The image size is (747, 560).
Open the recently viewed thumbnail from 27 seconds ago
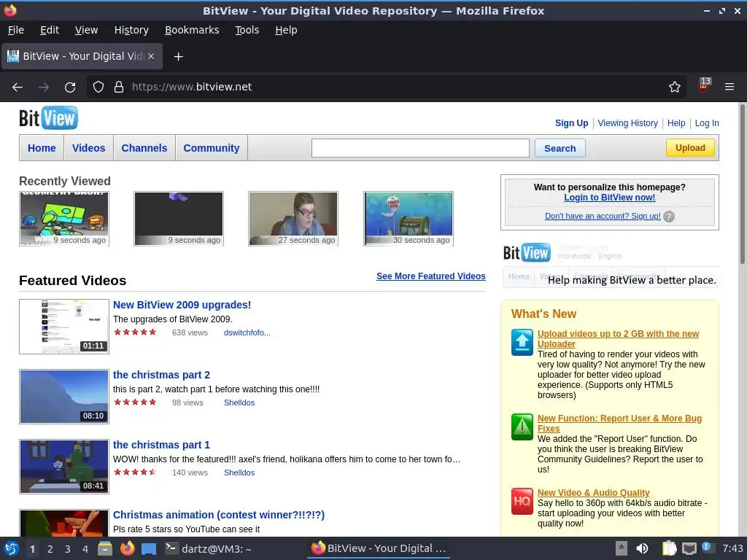click(x=293, y=219)
